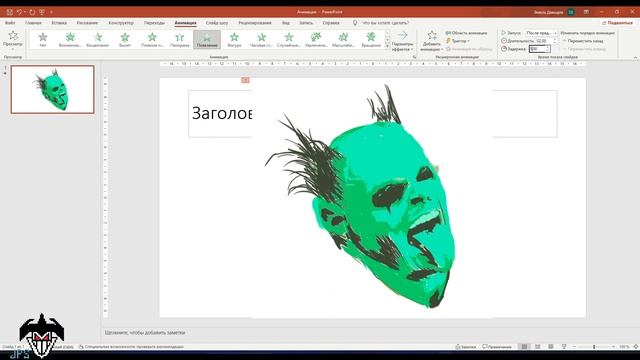Select the Нет (no animation) effect

point(42,40)
